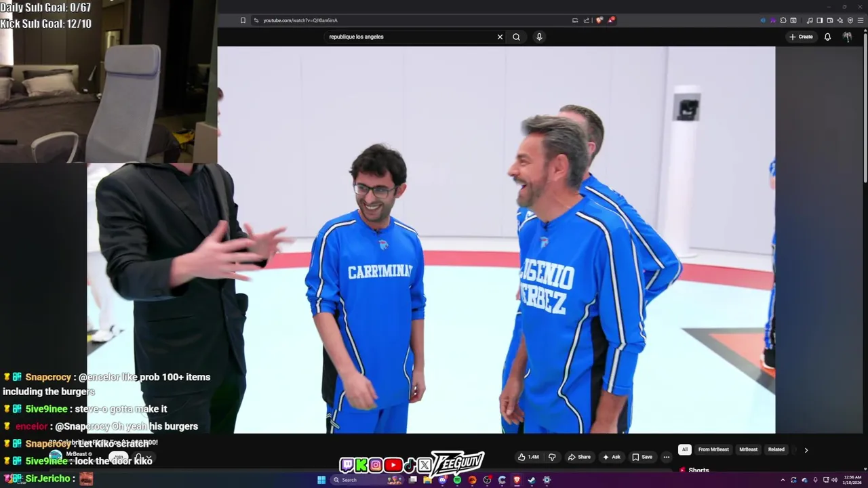868x488 pixels.
Task: Open the YouTube Create menu
Action: point(801,37)
